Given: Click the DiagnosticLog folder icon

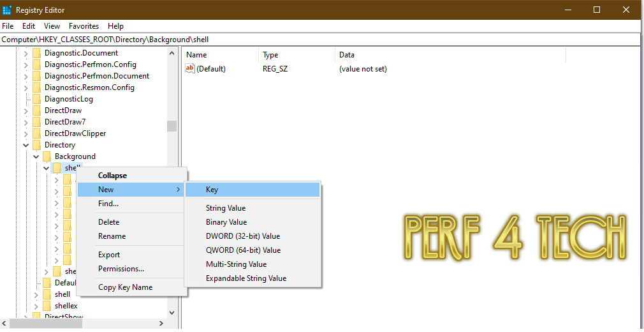Looking at the screenshot, I should click(x=36, y=99).
